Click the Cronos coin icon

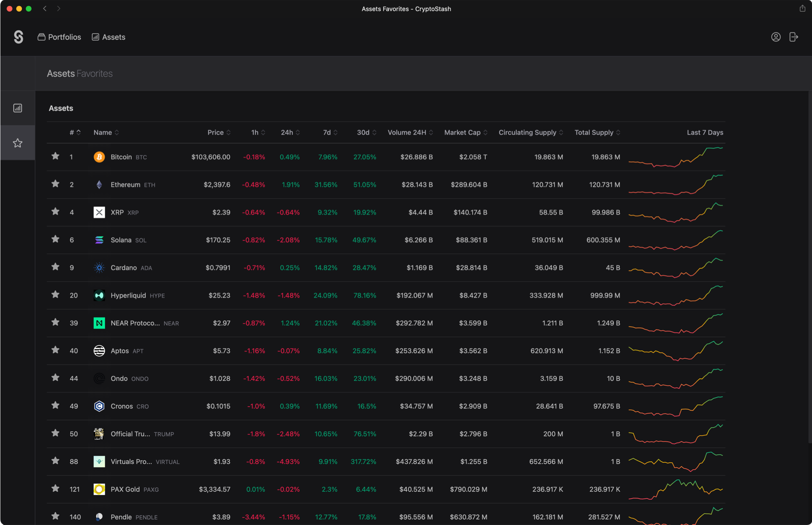point(99,406)
